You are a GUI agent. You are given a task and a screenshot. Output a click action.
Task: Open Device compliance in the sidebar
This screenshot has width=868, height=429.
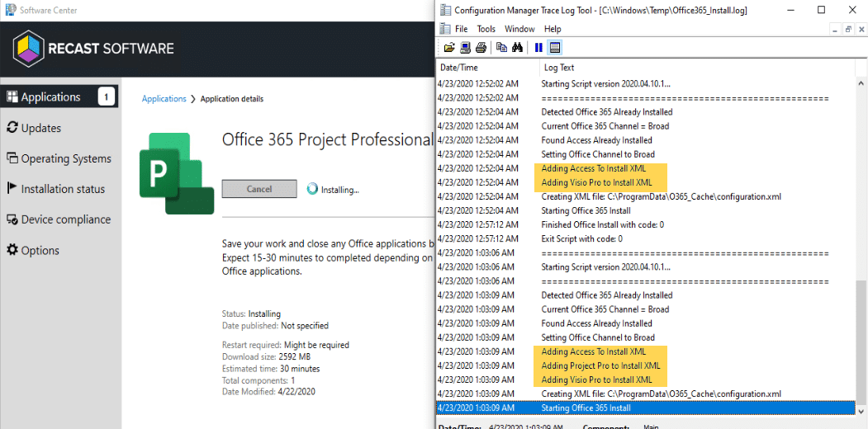coord(65,219)
